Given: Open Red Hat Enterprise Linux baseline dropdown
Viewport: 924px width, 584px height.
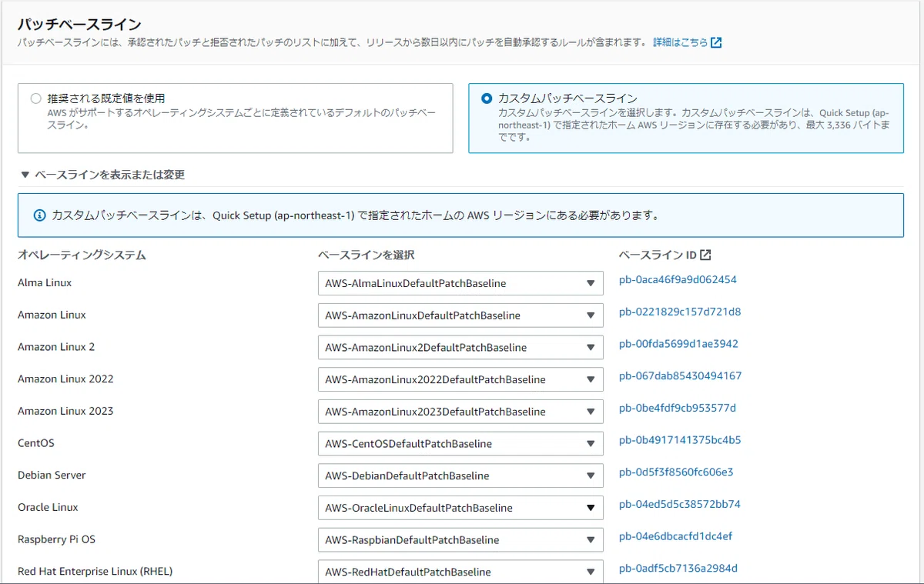Looking at the screenshot, I should (460, 572).
